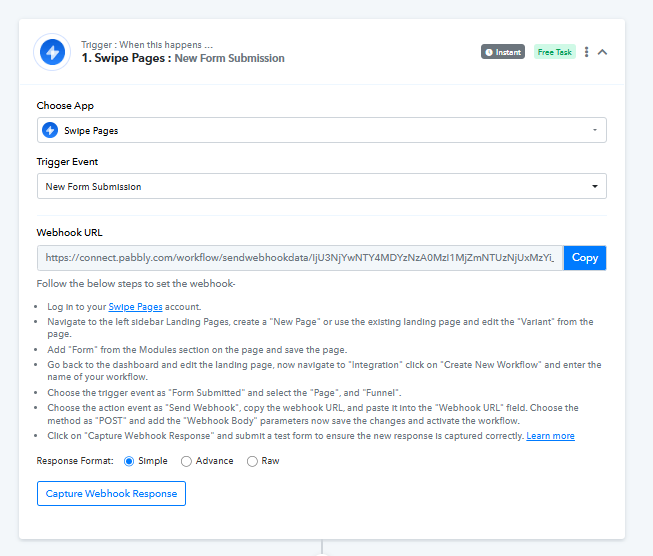653x556 pixels.
Task: Select the Simple response format
Action: [x=129, y=461]
